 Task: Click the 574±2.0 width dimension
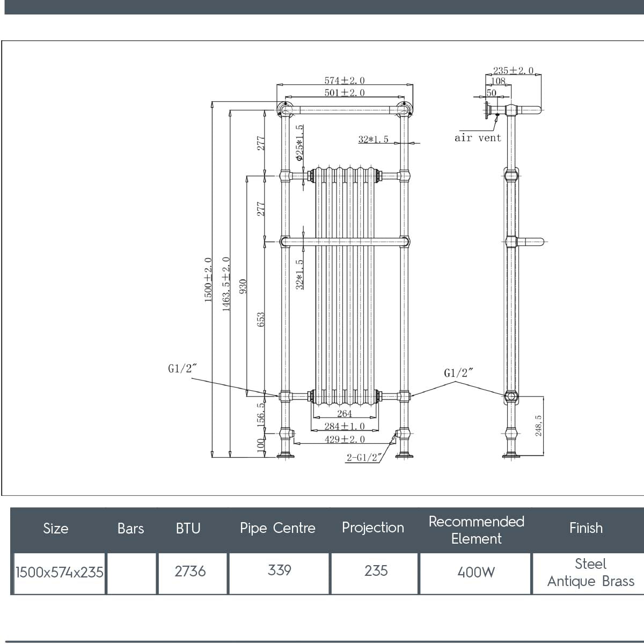[x=345, y=80]
